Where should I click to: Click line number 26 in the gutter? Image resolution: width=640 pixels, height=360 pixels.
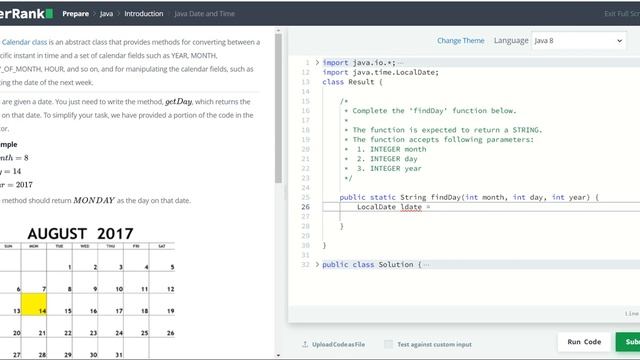[x=305, y=207]
